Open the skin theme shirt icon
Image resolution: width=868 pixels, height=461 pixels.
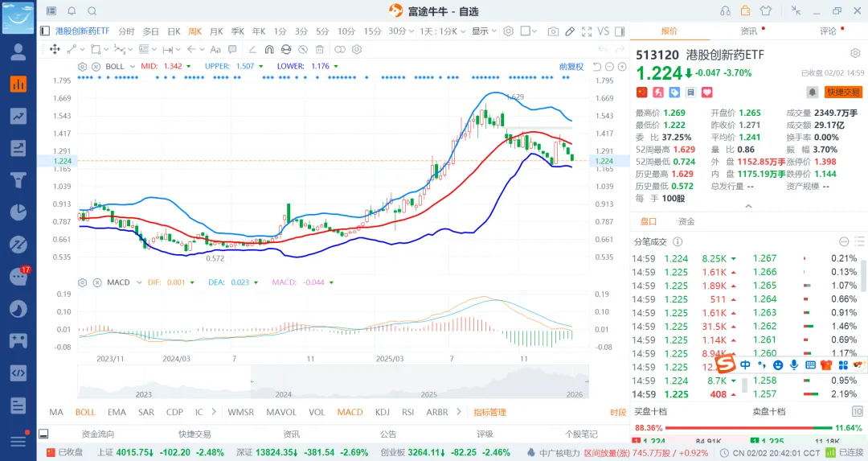point(765,10)
